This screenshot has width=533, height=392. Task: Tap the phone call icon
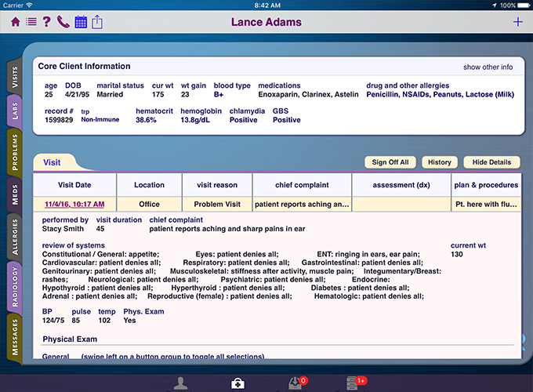63,22
